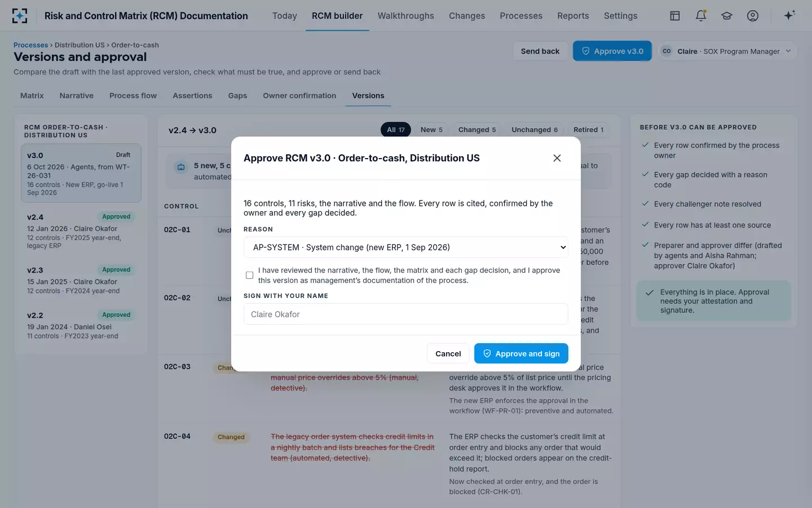Open Walkthroughs in top navigation
The width and height of the screenshot is (812, 508).
pos(406,16)
